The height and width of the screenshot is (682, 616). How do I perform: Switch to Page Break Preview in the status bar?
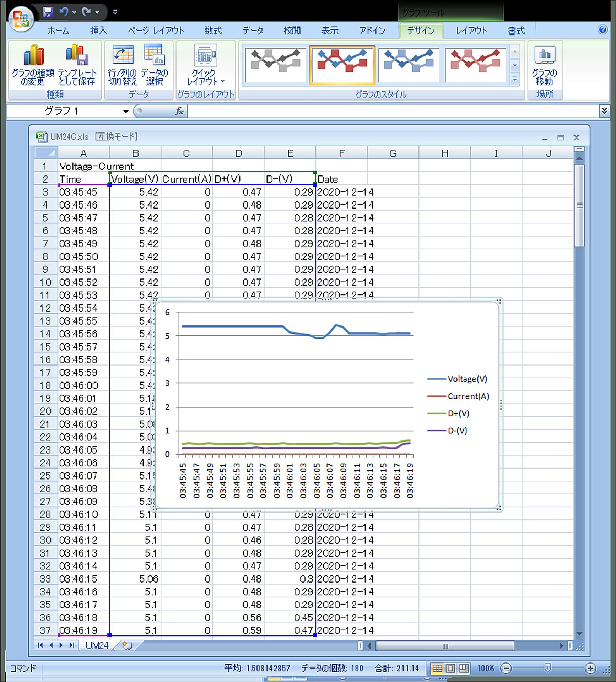(464, 669)
